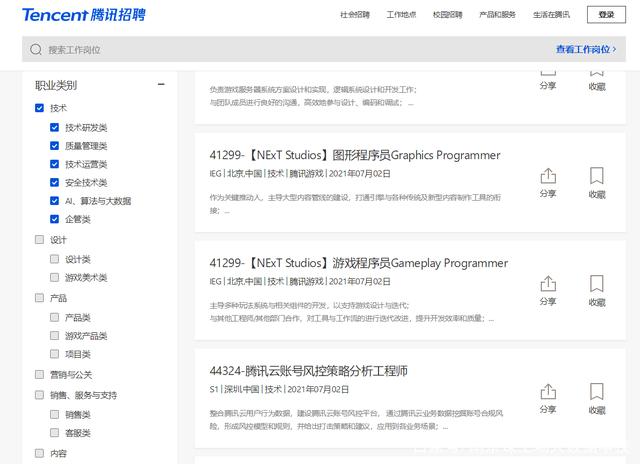The width and height of the screenshot is (640, 464).
Task: Uncheck the 质量管理类 checkbox
Action: point(54,146)
